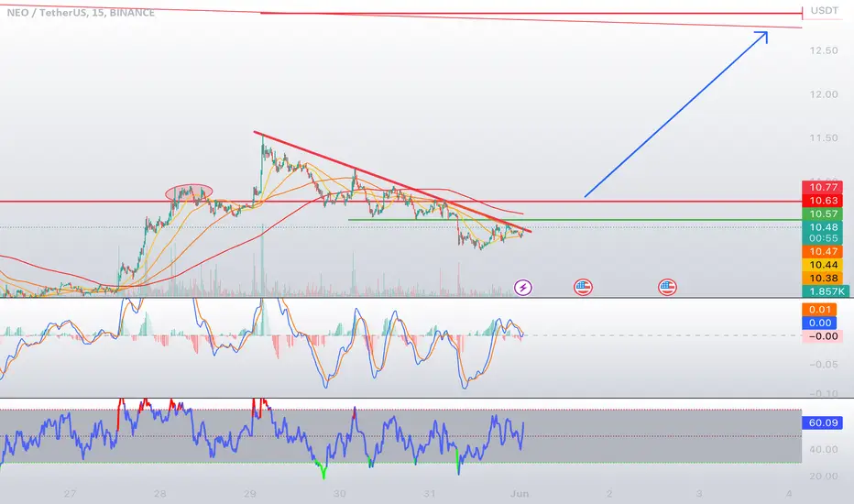Click the Jun label on time axis
Image resolution: width=854 pixels, height=504 pixels.
520,494
